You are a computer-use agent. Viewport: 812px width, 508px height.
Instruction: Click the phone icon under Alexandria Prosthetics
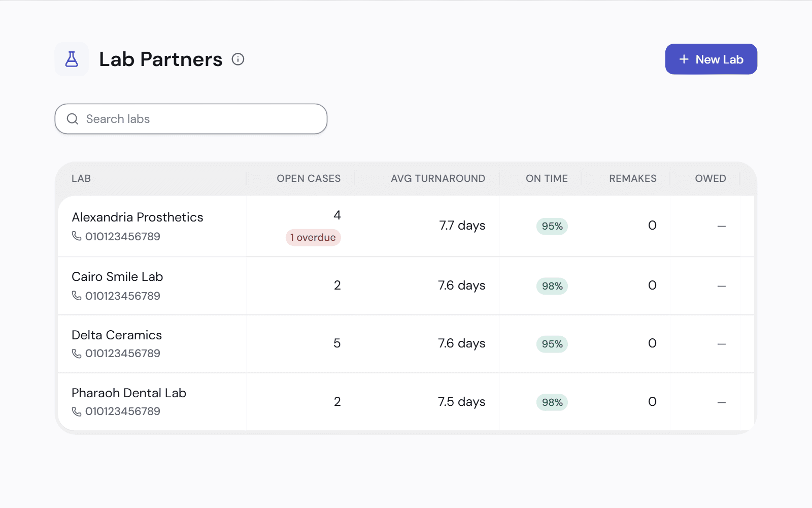pyautogui.click(x=77, y=236)
